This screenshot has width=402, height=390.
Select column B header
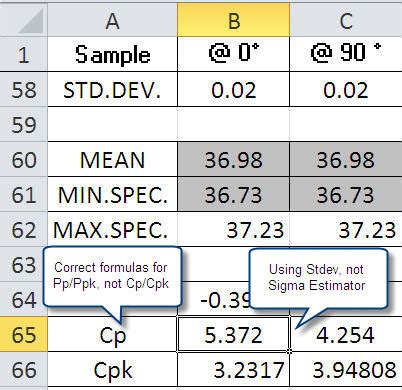click(234, 20)
